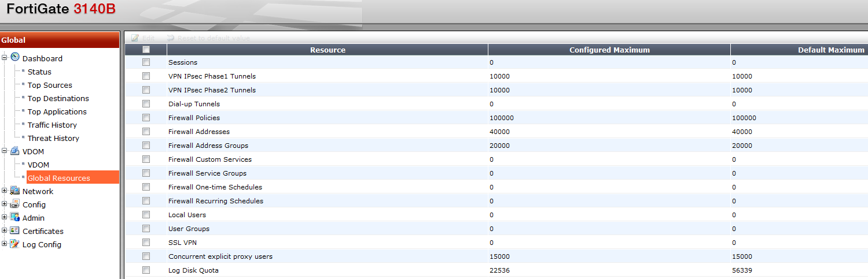The image size is (868, 279).
Task: Select Global Resources in the sidebar
Action: pos(59,178)
